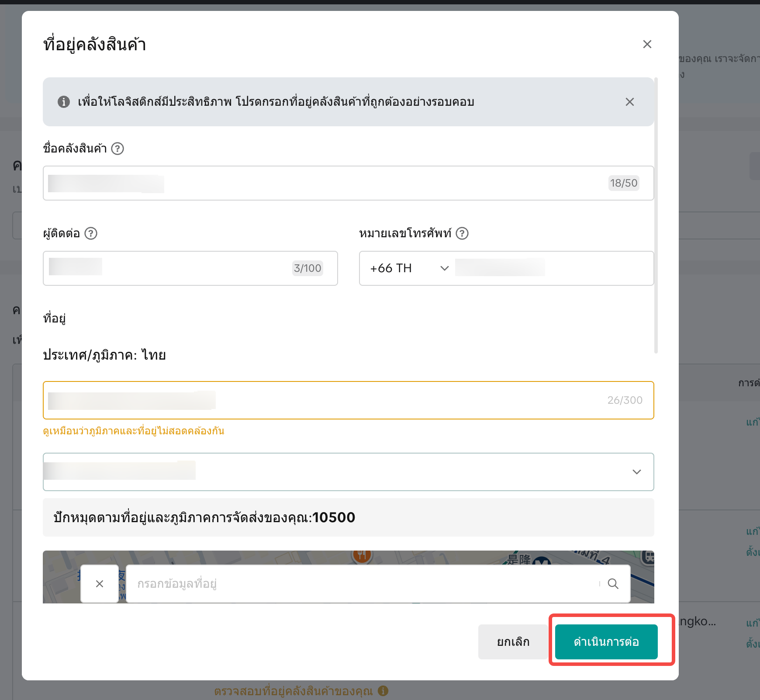This screenshot has height=700, width=760.
Task: Click the ประเทศ/ภูมิภาค: ไทย text
Action: click(104, 355)
